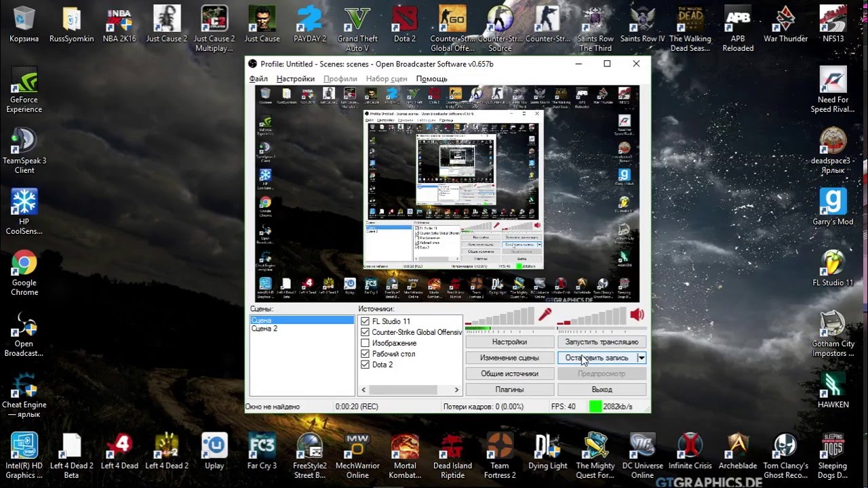Open HP CoolSense desktop shortcut
This screenshot has width=868, height=488.
coord(24,212)
